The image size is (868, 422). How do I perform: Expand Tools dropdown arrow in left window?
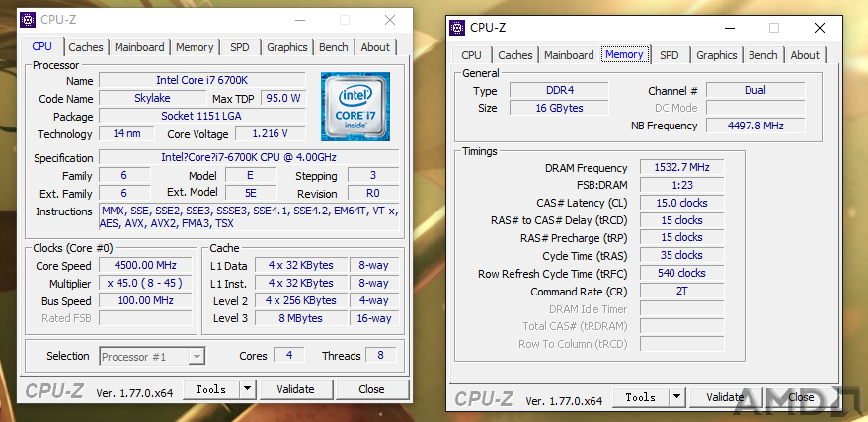tap(248, 389)
